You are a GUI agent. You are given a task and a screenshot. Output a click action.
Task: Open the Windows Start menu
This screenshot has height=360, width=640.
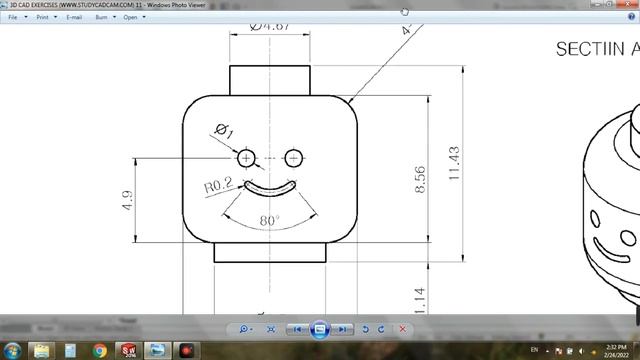point(12,351)
